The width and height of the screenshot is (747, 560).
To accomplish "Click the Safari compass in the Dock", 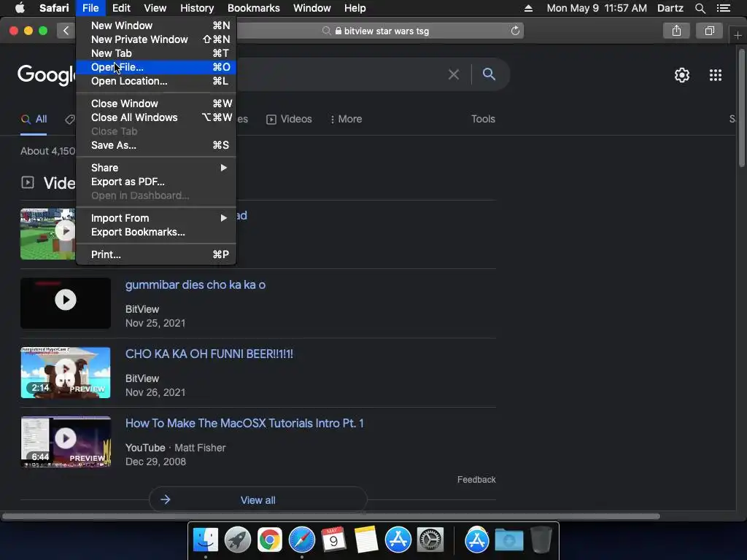I will (x=301, y=540).
